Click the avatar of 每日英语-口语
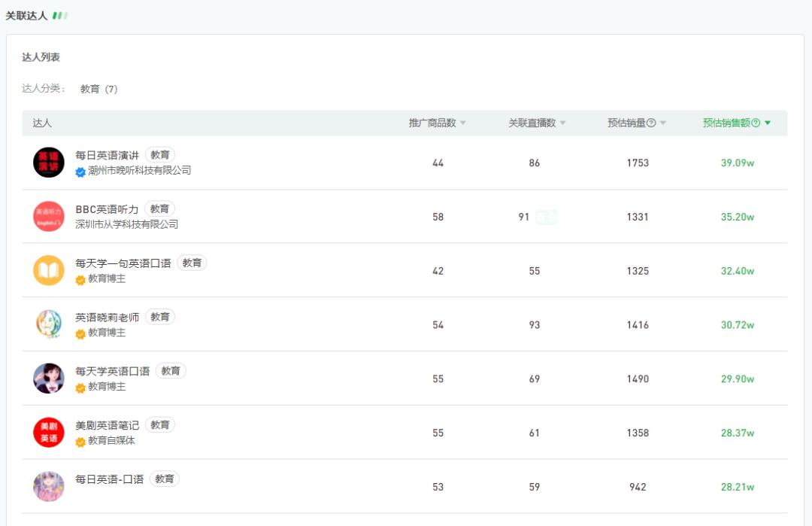This screenshot has height=526, width=812. click(x=49, y=486)
